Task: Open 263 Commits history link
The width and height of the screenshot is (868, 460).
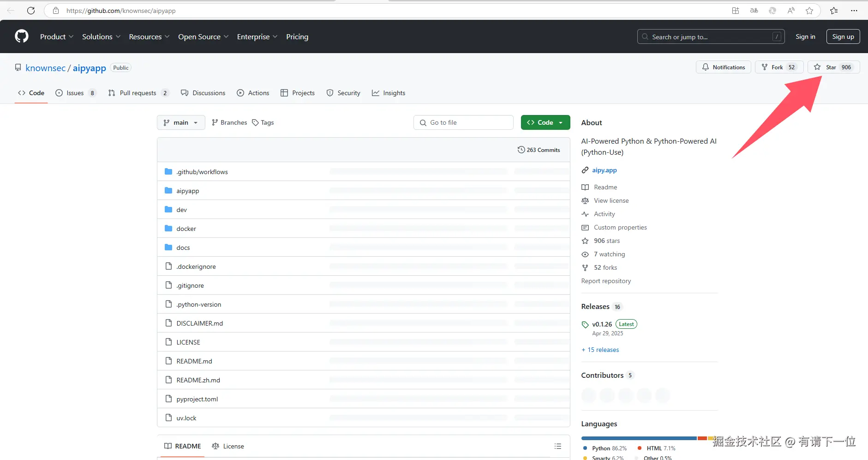Action: tap(539, 150)
